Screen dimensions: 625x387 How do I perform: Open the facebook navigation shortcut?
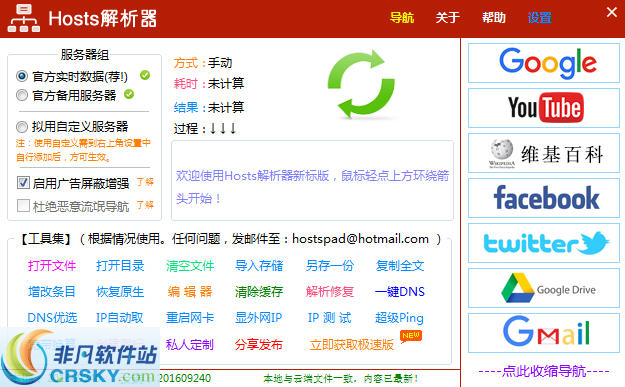[544, 198]
